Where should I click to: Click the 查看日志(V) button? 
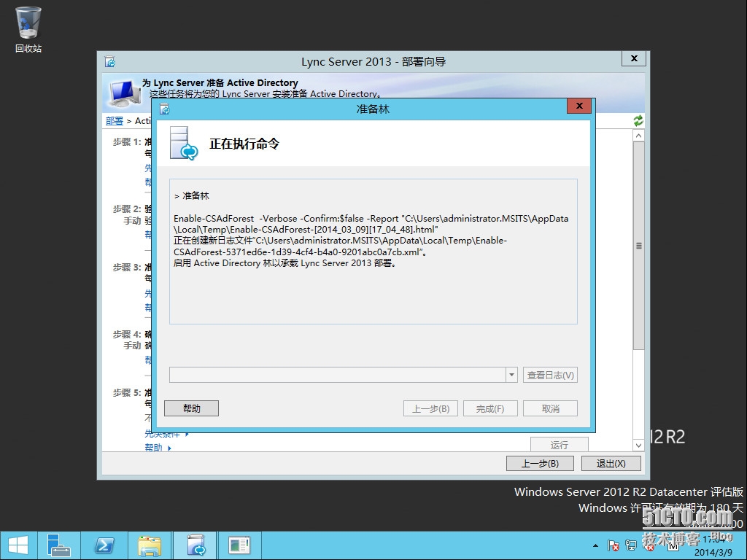click(550, 375)
